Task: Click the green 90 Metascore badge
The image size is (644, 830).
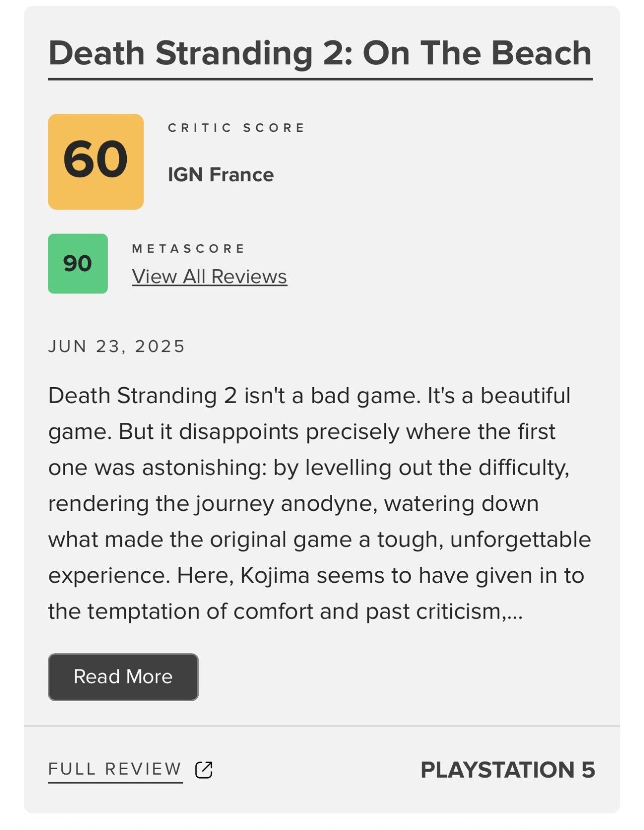Action: click(x=77, y=263)
